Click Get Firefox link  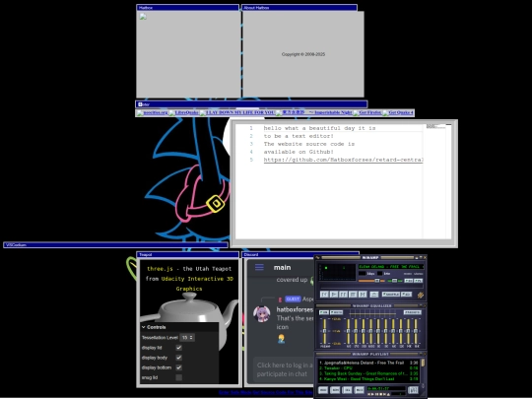click(367, 112)
